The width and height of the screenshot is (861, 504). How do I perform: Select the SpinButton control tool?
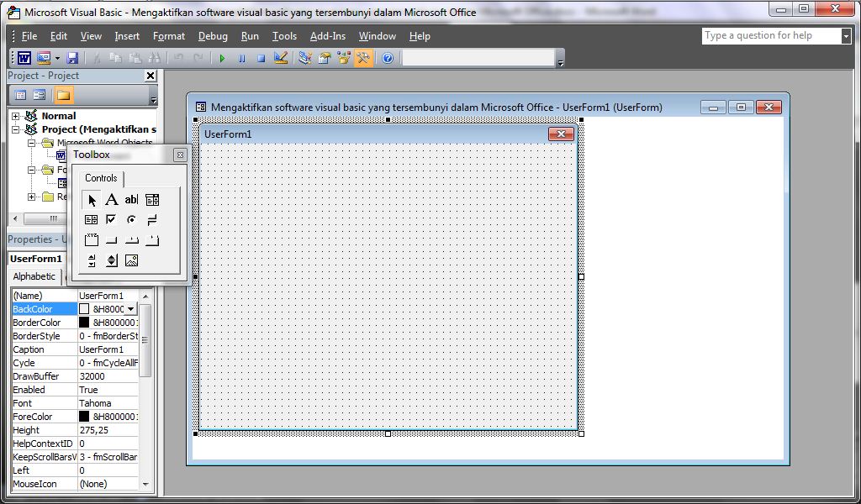point(111,260)
